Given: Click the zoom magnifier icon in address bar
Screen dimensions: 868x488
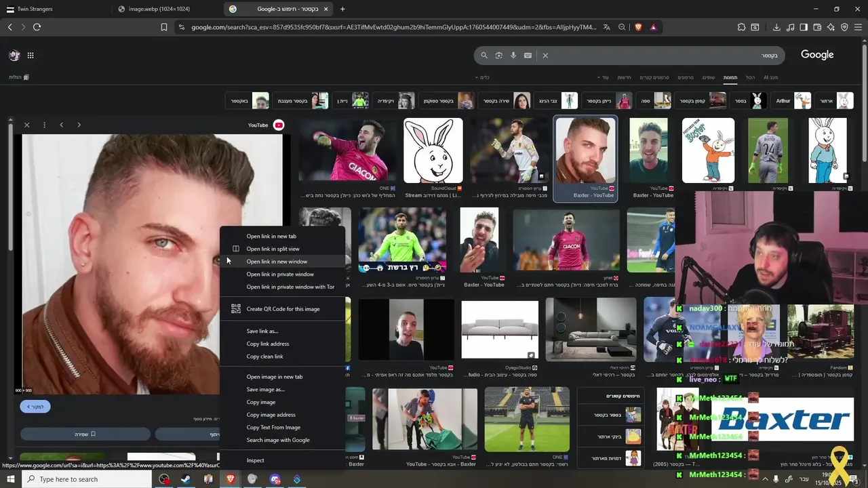Looking at the screenshot, I should coord(622,27).
